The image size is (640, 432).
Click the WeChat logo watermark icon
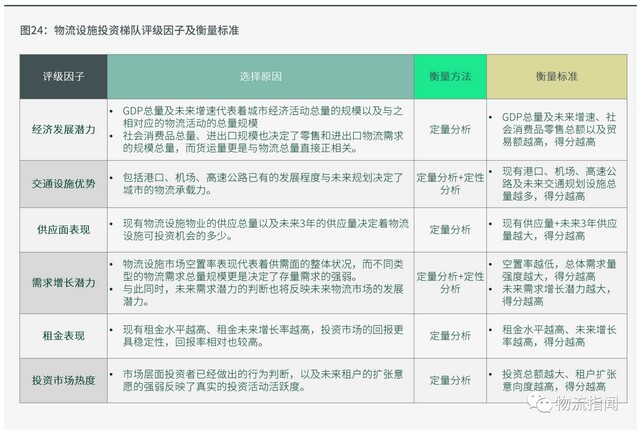pyautogui.click(x=540, y=403)
